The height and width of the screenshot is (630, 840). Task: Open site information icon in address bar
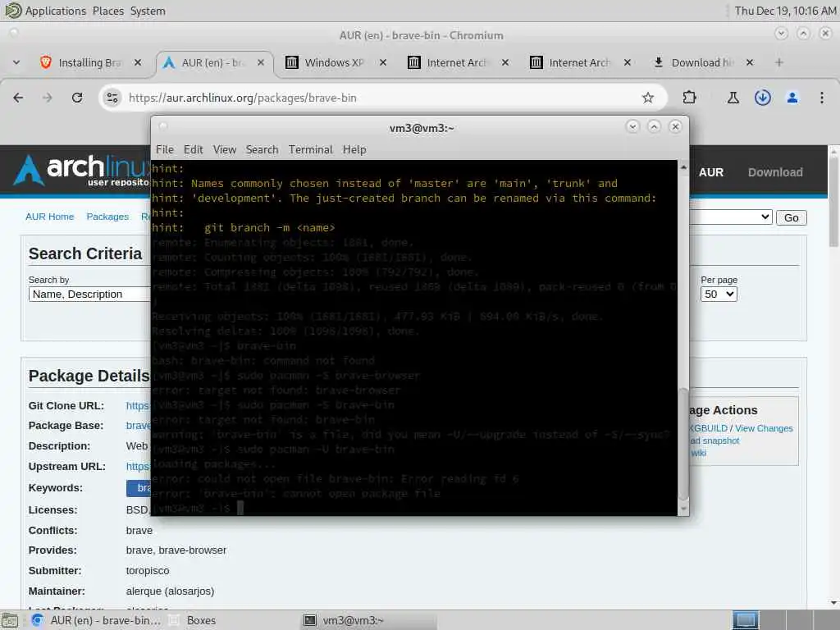pos(112,98)
